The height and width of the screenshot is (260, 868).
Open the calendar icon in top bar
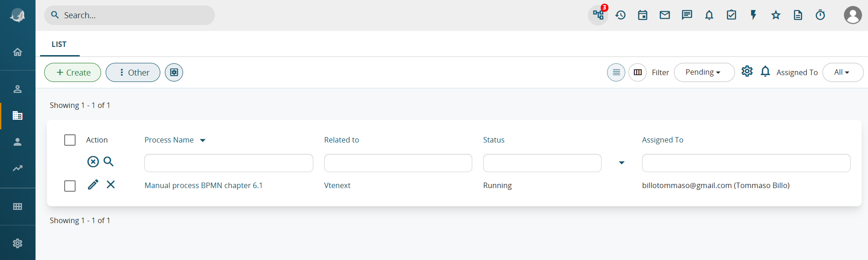pos(643,15)
